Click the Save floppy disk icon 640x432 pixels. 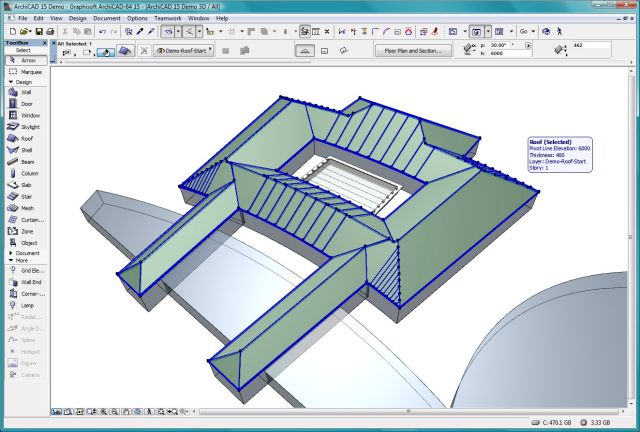coord(39,31)
